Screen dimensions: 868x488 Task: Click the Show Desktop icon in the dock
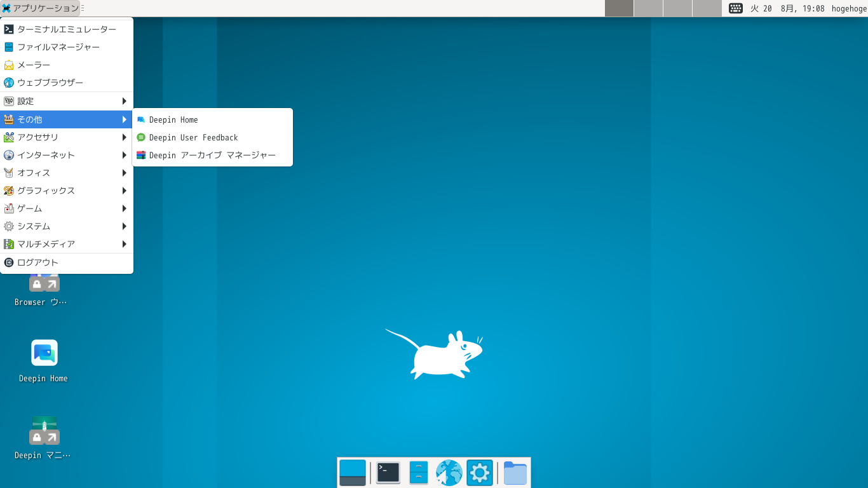click(353, 473)
